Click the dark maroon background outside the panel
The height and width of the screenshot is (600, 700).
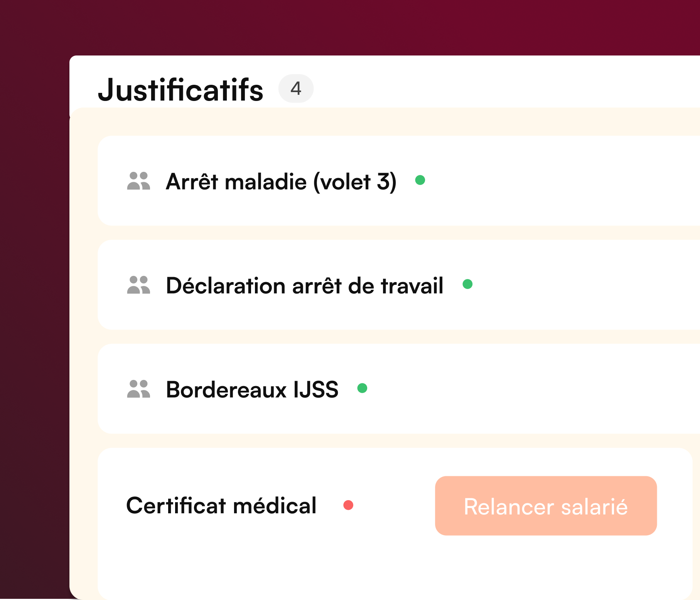[35, 308]
